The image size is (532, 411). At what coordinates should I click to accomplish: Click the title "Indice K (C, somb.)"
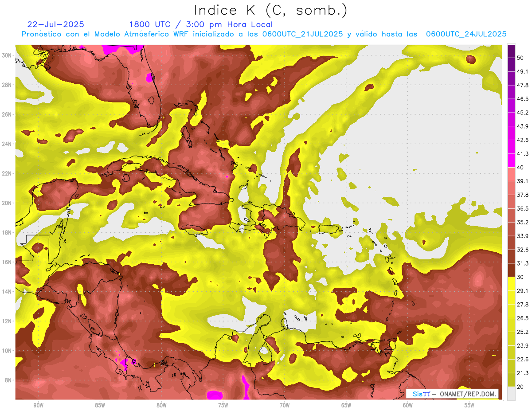[271, 10]
